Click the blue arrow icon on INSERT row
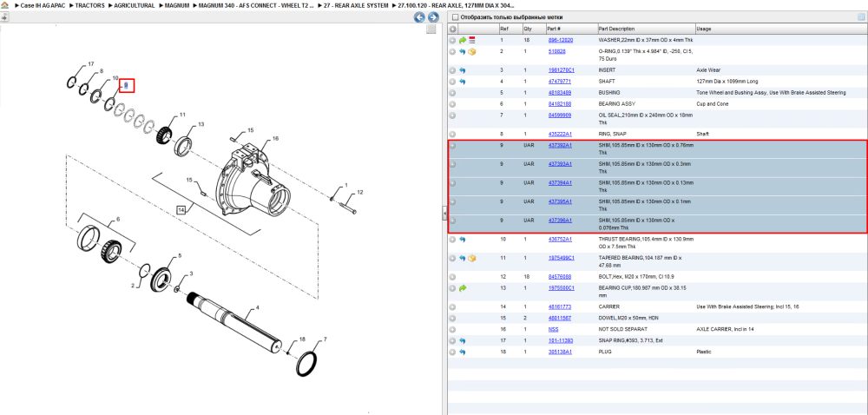 pos(463,70)
